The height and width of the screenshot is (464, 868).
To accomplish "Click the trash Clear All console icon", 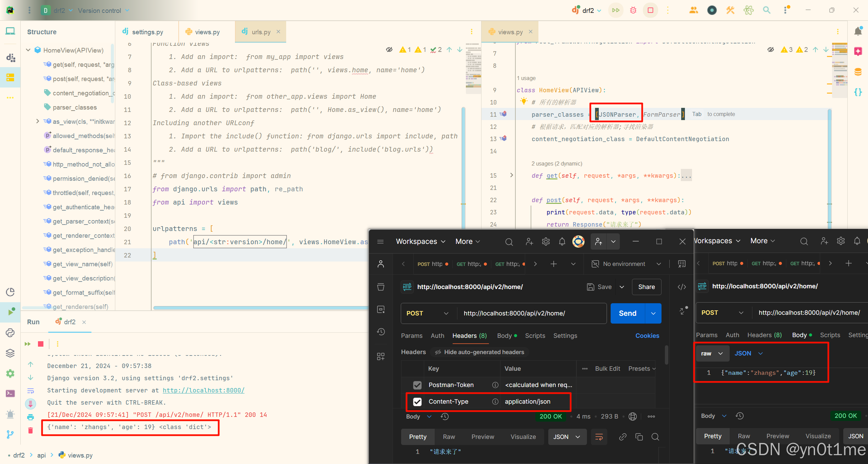I will click(31, 430).
